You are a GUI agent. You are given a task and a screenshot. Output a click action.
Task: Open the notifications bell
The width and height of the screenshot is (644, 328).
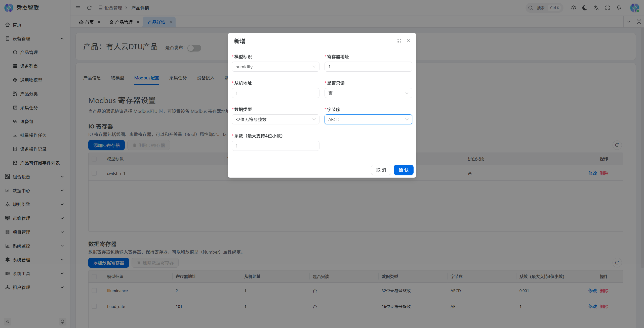tap(619, 8)
